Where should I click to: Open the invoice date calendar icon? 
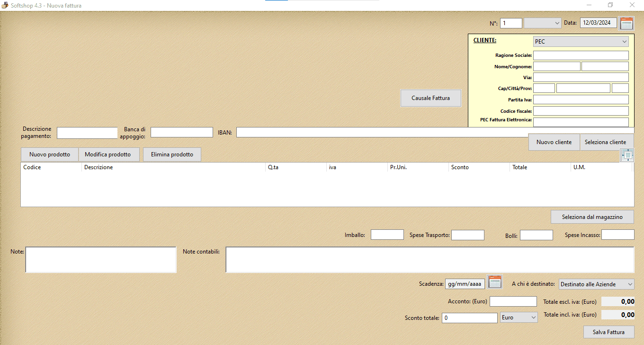(626, 23)
